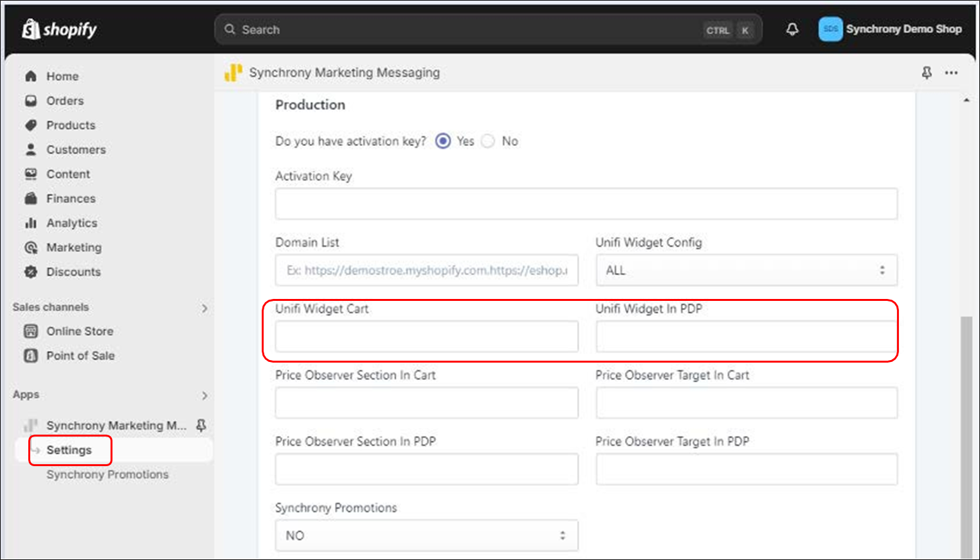Open the Synchrony Demo Shop account avatar
Viewport: 980px width, 560px height.
(x=830, y=29)
